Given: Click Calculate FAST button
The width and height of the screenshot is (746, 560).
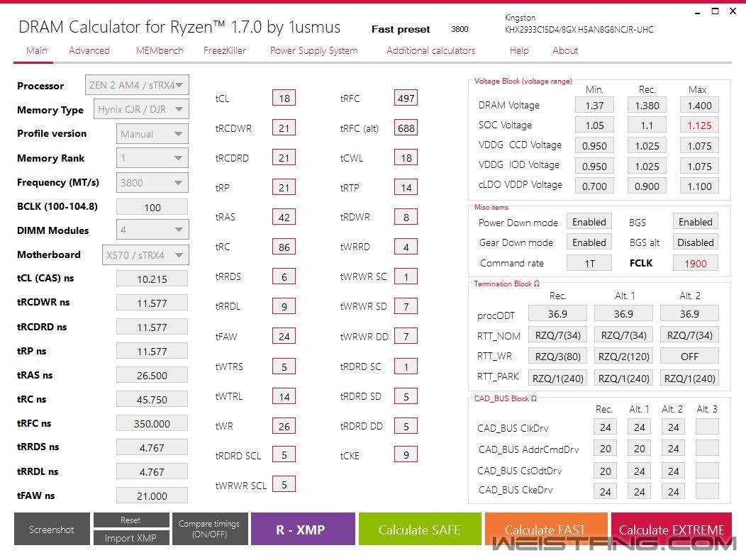Looking at the screenshot, I should click(546, 529).
